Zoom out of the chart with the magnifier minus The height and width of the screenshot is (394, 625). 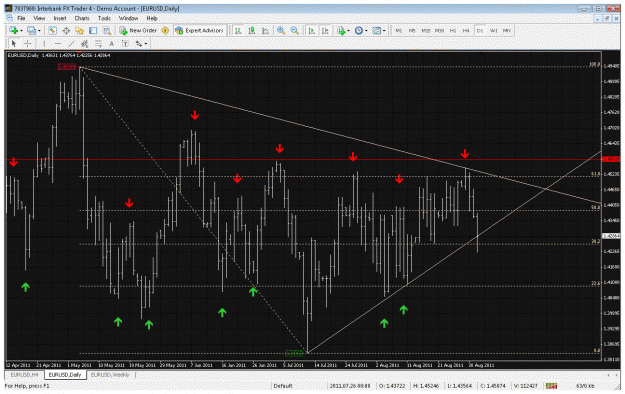click(295, 30)
